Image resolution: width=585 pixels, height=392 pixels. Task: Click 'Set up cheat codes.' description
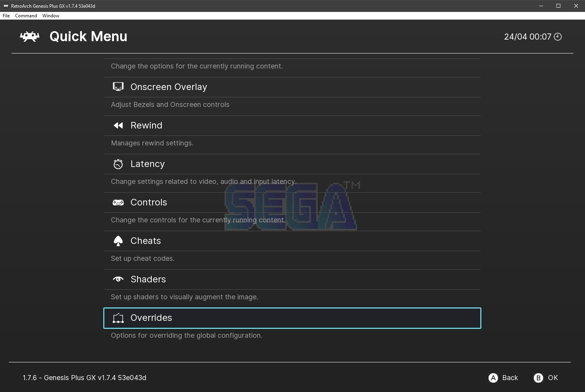point(142,259)
